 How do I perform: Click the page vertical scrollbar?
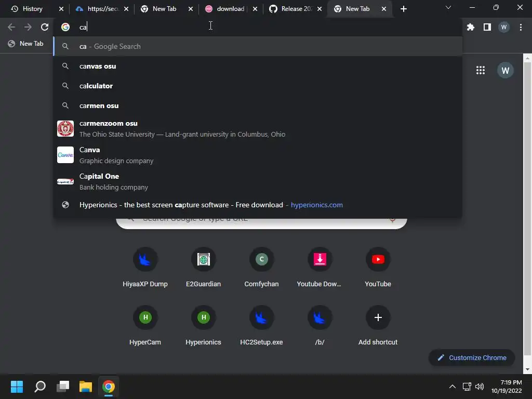pyautogui.click(x=527, y=209)
